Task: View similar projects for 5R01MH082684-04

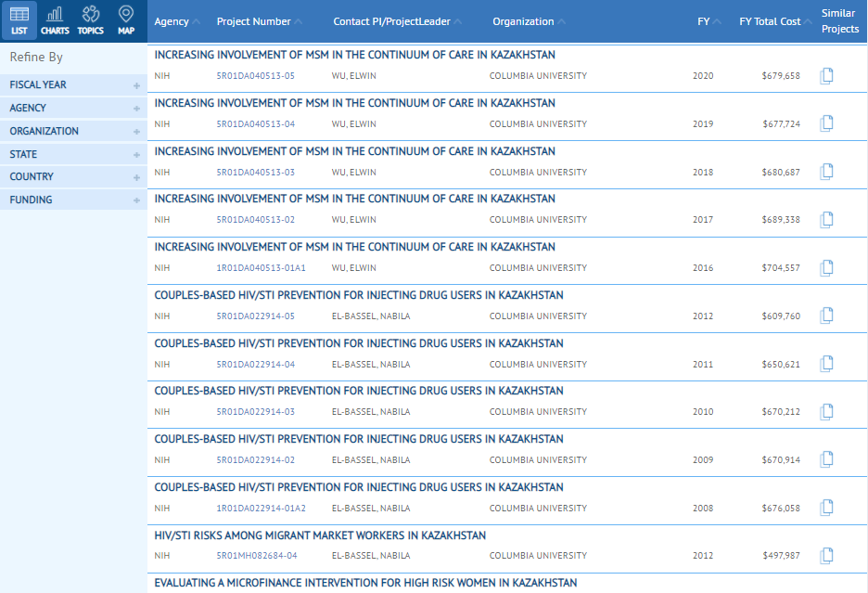Action: click(x=826, y=556)
